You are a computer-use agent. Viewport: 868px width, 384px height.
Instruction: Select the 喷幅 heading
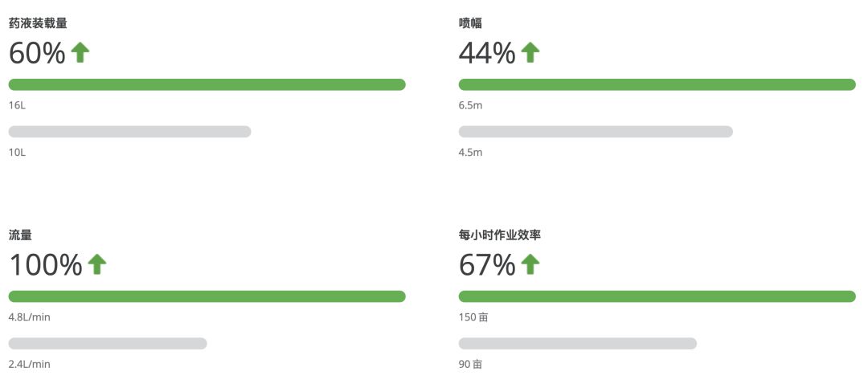[470, 23]
